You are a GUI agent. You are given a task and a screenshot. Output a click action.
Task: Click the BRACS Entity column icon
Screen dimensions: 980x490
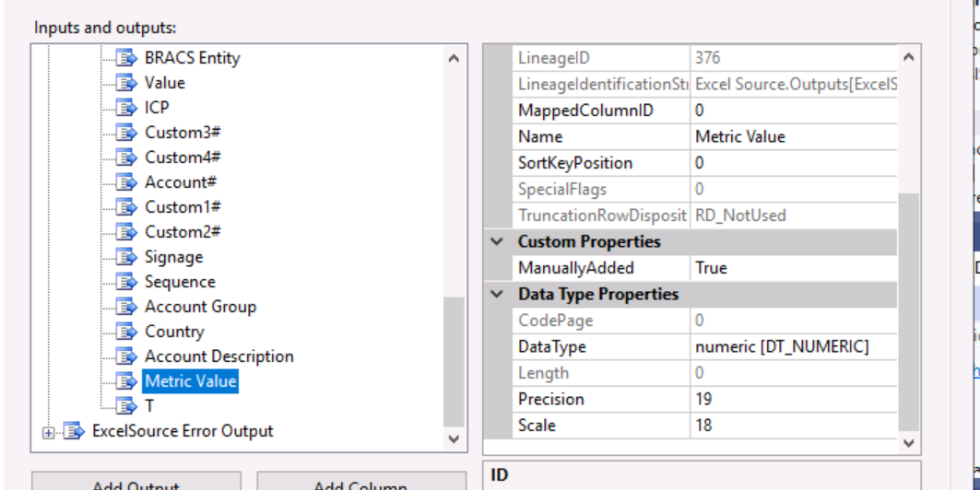pos(127,58)
